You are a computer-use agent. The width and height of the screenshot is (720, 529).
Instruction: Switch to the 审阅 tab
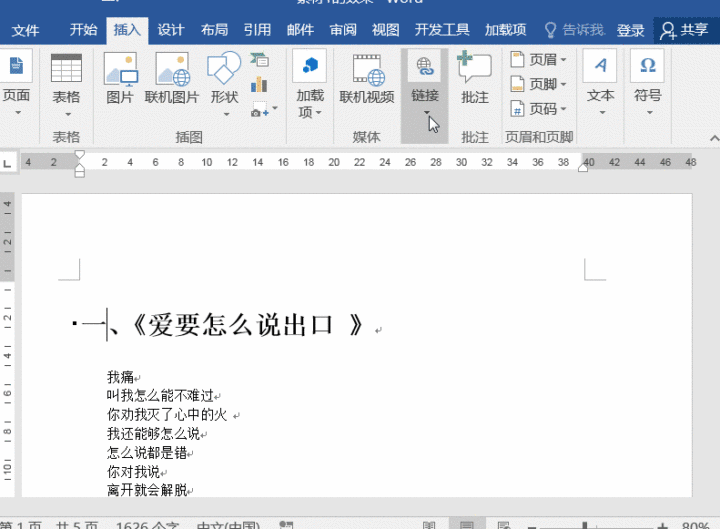pos(343,30)
